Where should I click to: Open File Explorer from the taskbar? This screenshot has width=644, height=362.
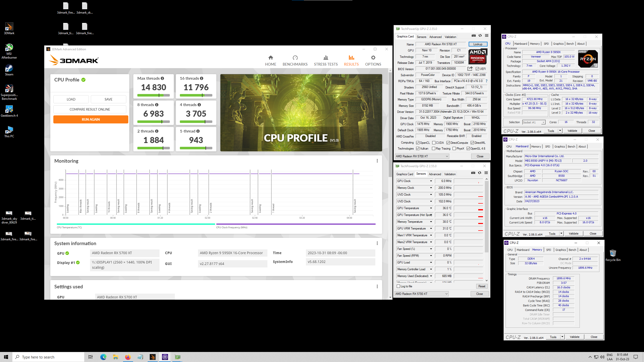(x=115, y=357)
